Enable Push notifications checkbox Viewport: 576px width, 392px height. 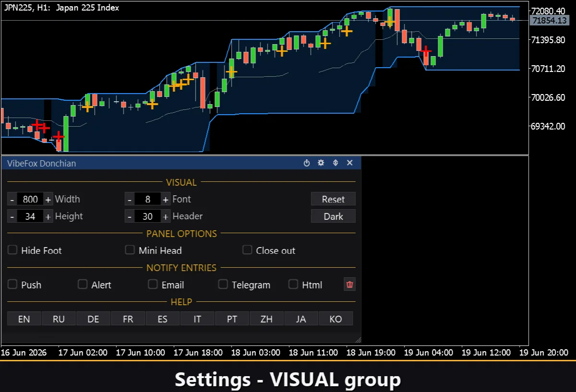coord(12,285)
